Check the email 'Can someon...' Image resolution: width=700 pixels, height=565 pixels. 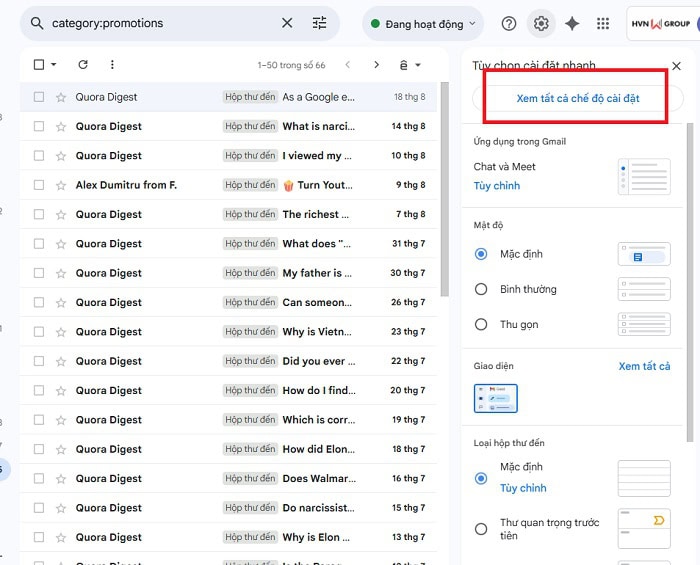point(39,302)
